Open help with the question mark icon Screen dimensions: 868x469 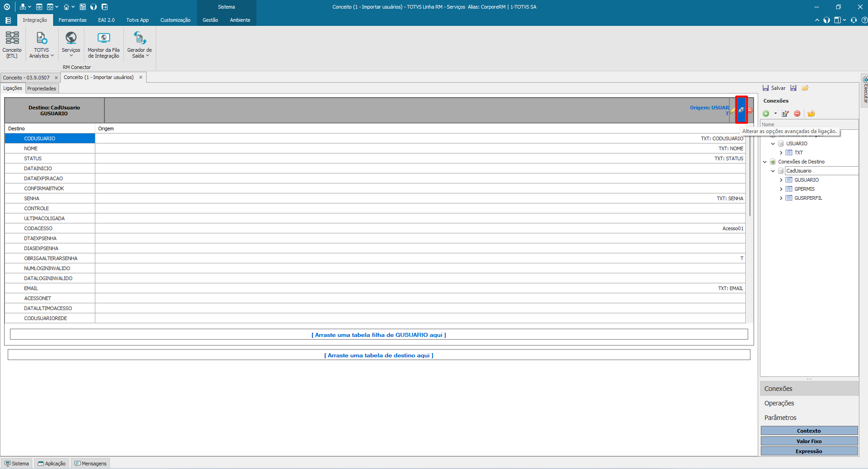864,20
